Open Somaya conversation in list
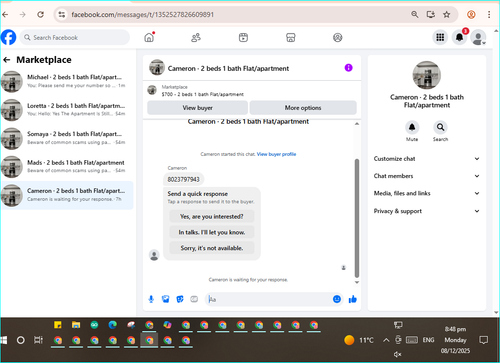 pos(67,138)
